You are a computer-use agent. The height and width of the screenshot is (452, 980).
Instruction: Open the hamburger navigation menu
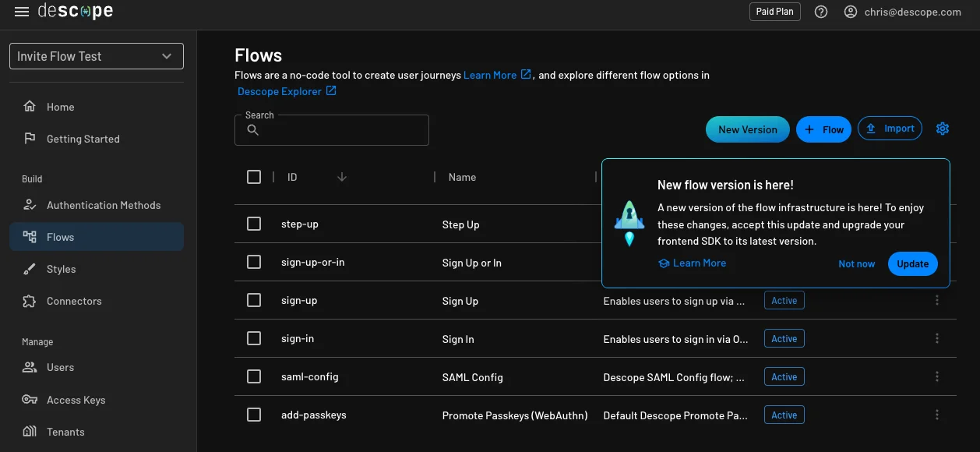click(x=22, y=12)
